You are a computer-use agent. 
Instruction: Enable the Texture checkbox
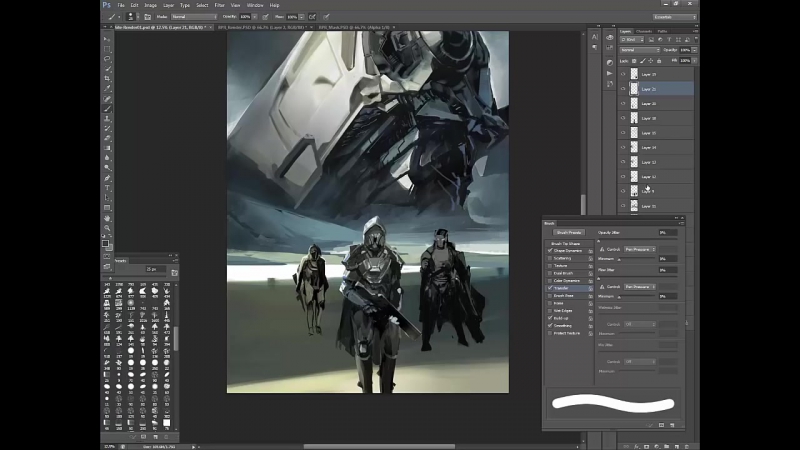pyautogui.click(x=550, y=266)
